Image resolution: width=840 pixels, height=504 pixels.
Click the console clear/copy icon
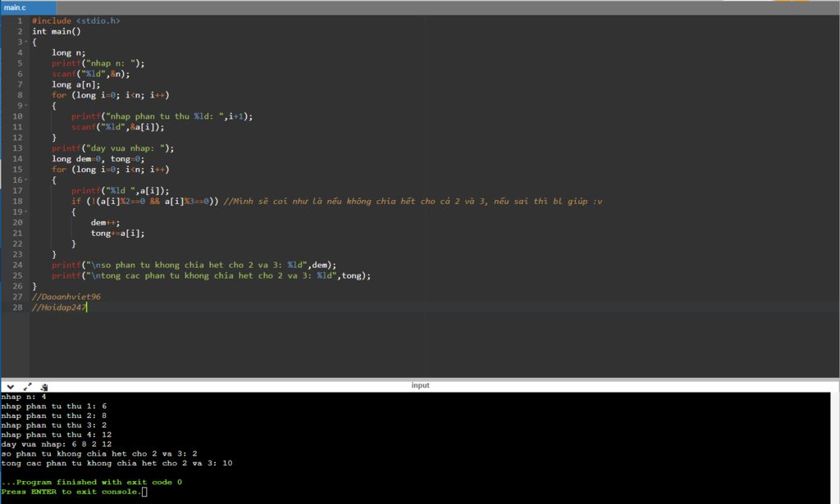pyautogui.click(x=44, y=386)
